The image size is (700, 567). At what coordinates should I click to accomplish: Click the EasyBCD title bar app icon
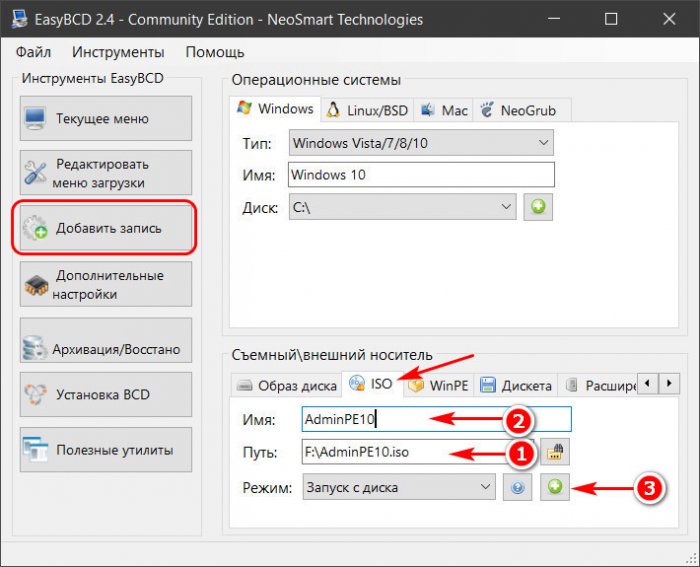pyautogui.click(x=19, y=19)
